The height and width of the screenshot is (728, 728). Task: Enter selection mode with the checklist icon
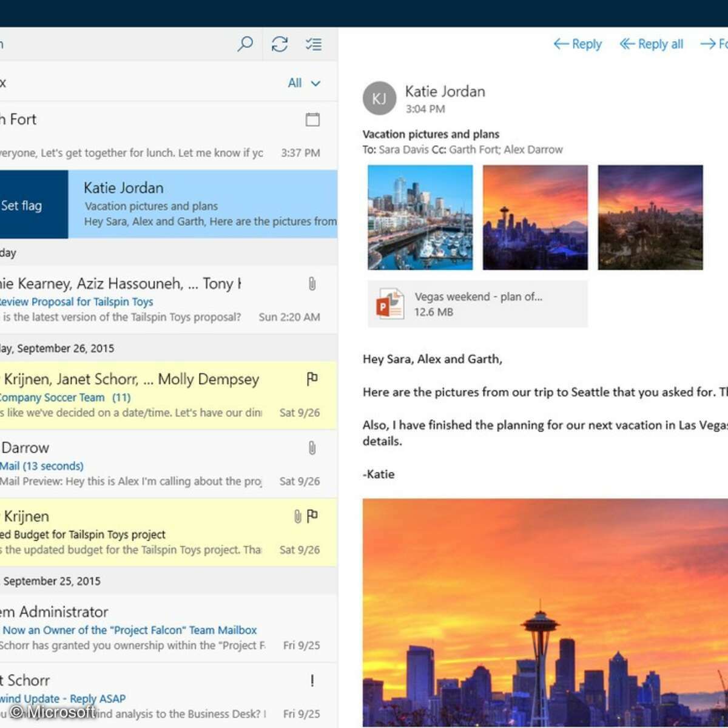tap(314, 44)
